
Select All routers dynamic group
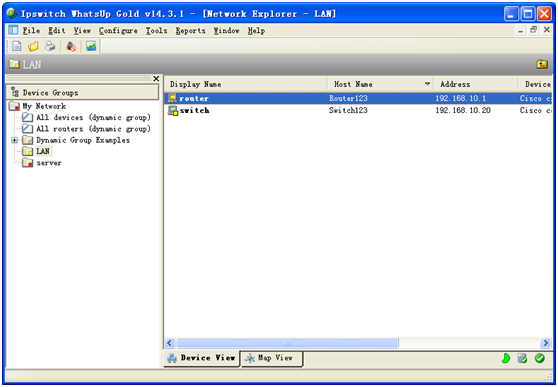point(93,129)
